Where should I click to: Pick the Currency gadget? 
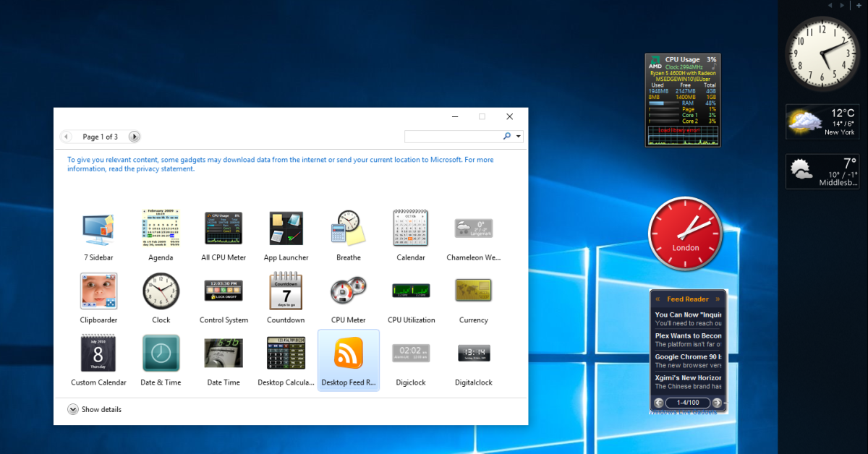473,290
